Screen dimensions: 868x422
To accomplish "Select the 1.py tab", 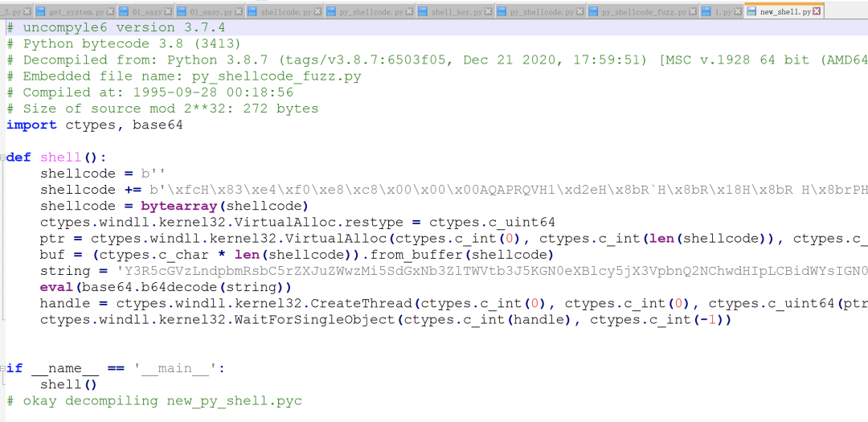I will click(721, 11).
